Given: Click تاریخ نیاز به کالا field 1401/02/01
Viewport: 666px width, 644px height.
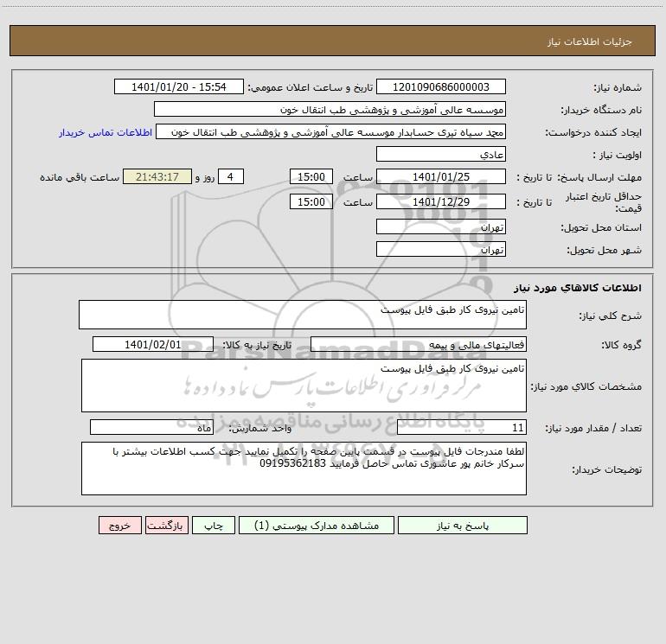Looking at the screenshot, I should pos(153,344).
